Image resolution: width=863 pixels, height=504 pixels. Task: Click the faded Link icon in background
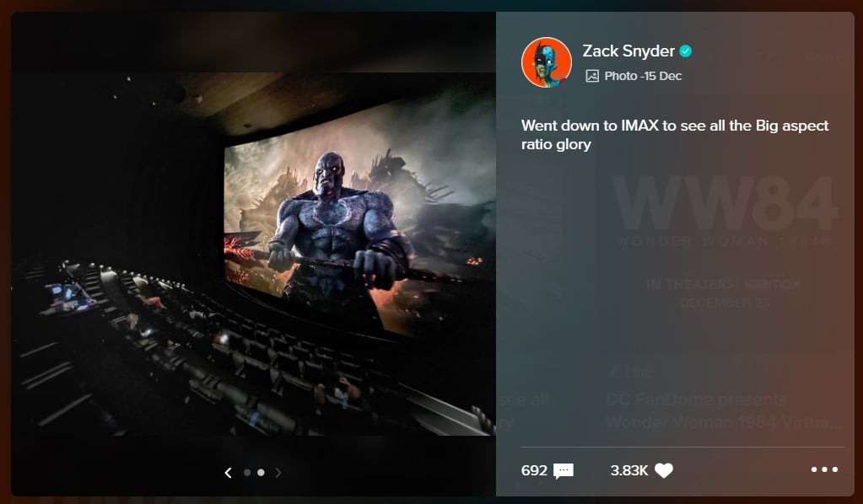coord(613,372)
